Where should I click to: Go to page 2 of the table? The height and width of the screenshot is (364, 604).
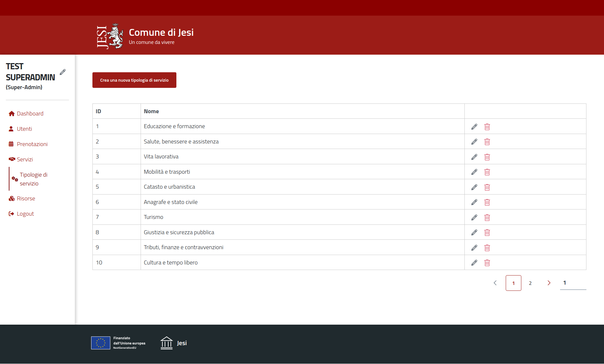530,283
